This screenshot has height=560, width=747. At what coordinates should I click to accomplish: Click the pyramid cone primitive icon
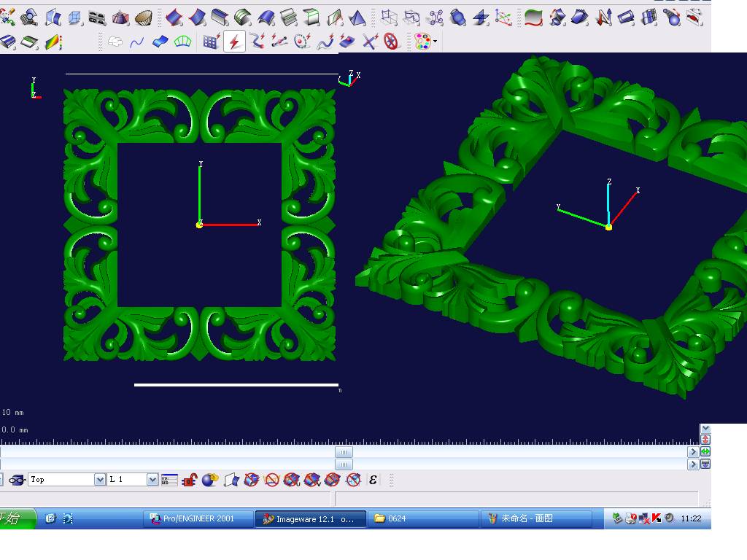[120, 18]
